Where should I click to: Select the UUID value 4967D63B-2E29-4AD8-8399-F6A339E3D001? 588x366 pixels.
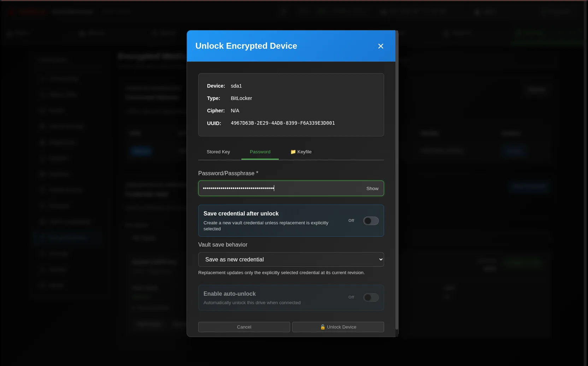283,123
